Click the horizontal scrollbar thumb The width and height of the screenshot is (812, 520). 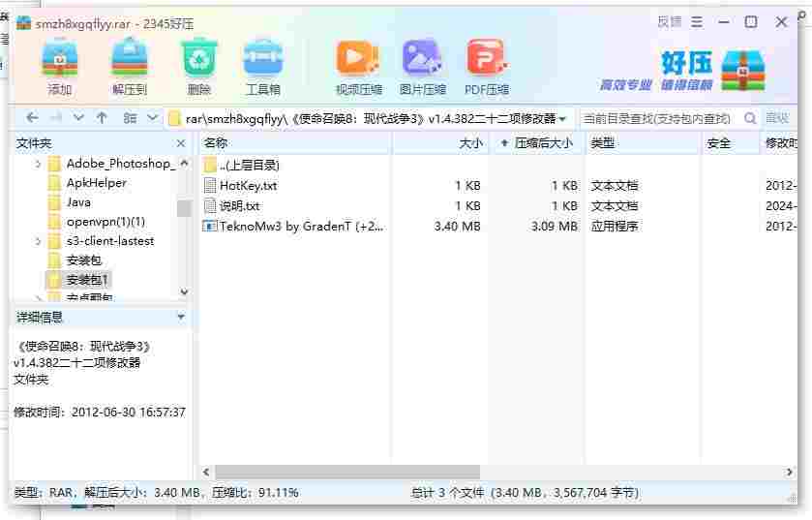point(347,472)
